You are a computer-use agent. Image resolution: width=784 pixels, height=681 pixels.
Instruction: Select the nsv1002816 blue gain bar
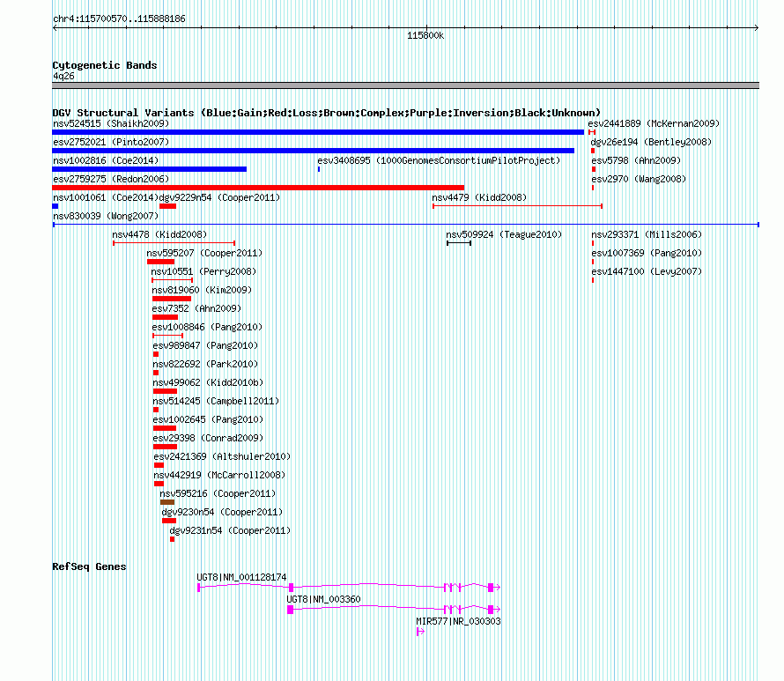coord(150,169)
